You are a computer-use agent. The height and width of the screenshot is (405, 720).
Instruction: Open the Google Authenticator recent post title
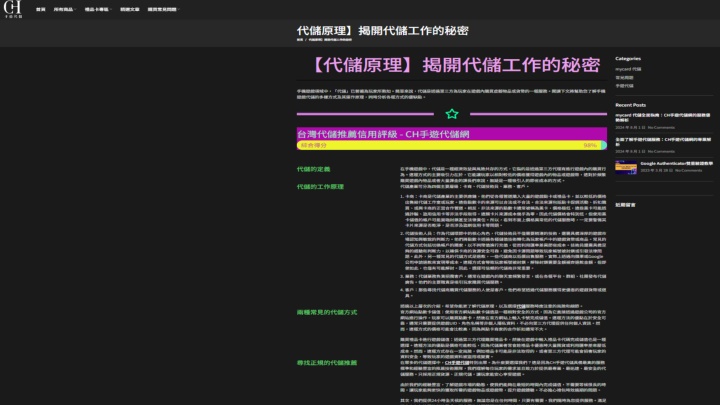click(676, 163)
